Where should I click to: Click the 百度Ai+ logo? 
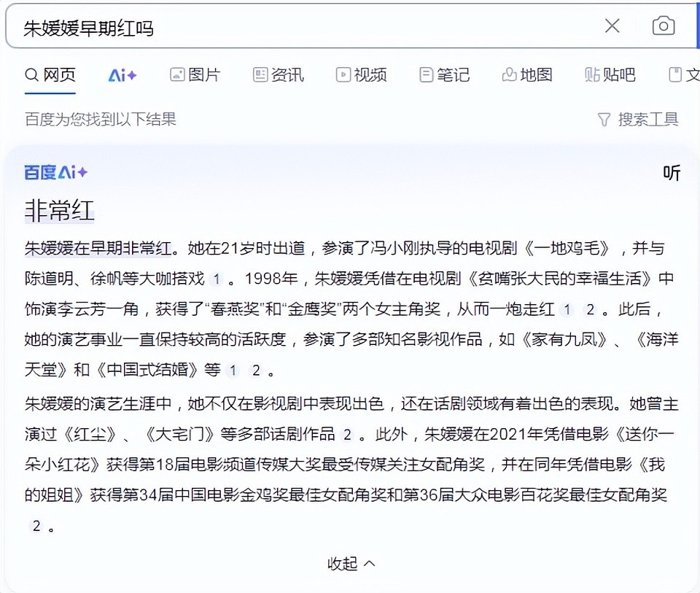[56, 172]
